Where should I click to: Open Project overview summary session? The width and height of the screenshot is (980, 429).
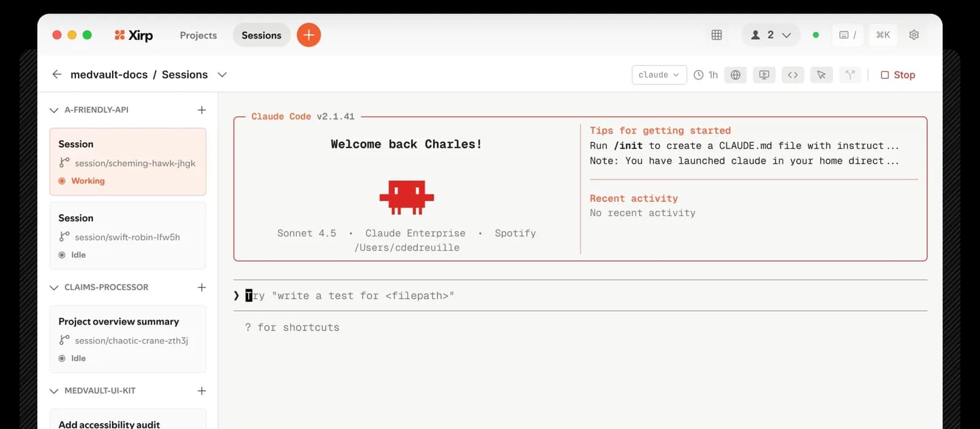click(127, 339)
